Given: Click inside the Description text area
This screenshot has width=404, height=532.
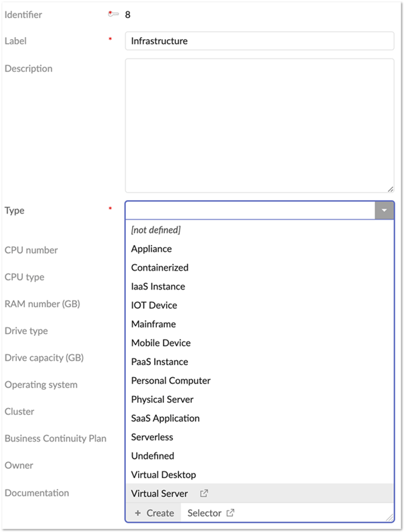Looking at the screenshot, I should (x=259, y=125).
